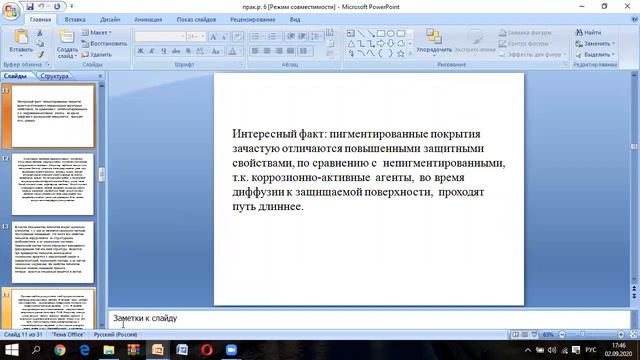
Task: Select the triangle shape in gallery
Action: click(351, 43)
